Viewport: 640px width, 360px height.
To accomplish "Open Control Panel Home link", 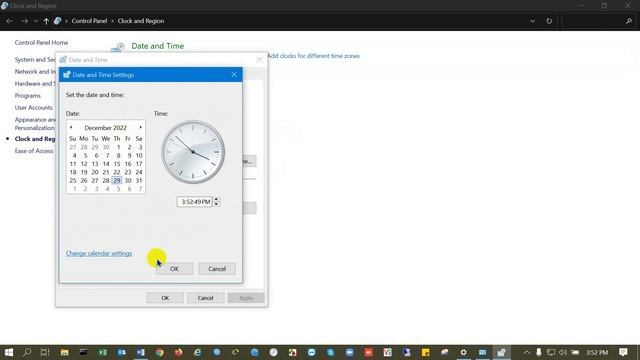I will click(x=41, y=42).
